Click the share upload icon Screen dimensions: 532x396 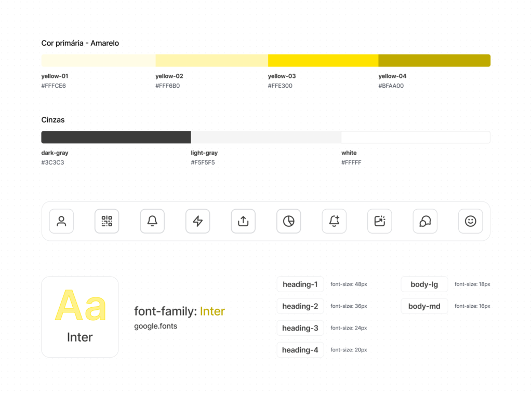(243, 221)
